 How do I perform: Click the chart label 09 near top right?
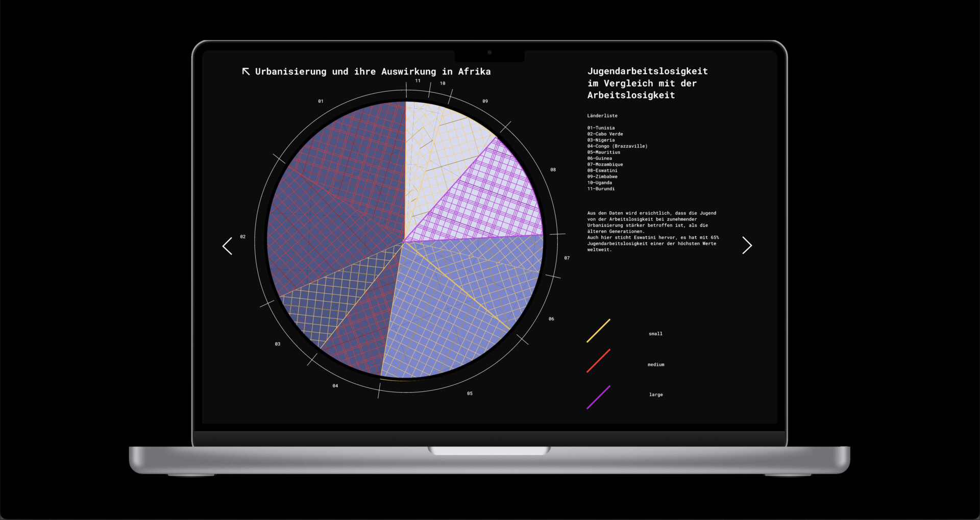tap(485, 102)
